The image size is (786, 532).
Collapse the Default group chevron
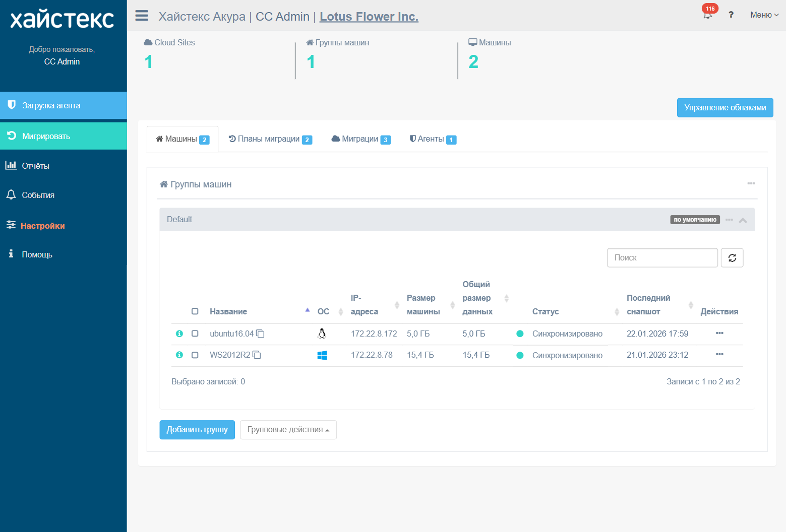743,220
